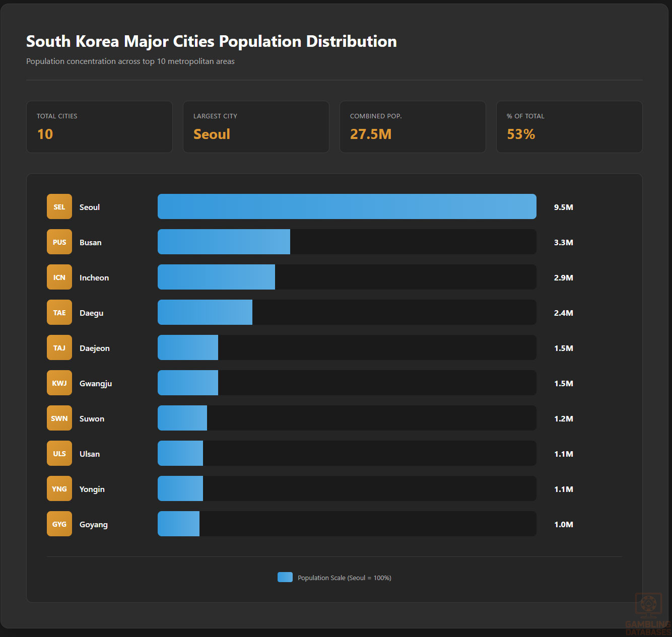
Task: Select the Largest City stat card
Action: [x=256, y=127]
